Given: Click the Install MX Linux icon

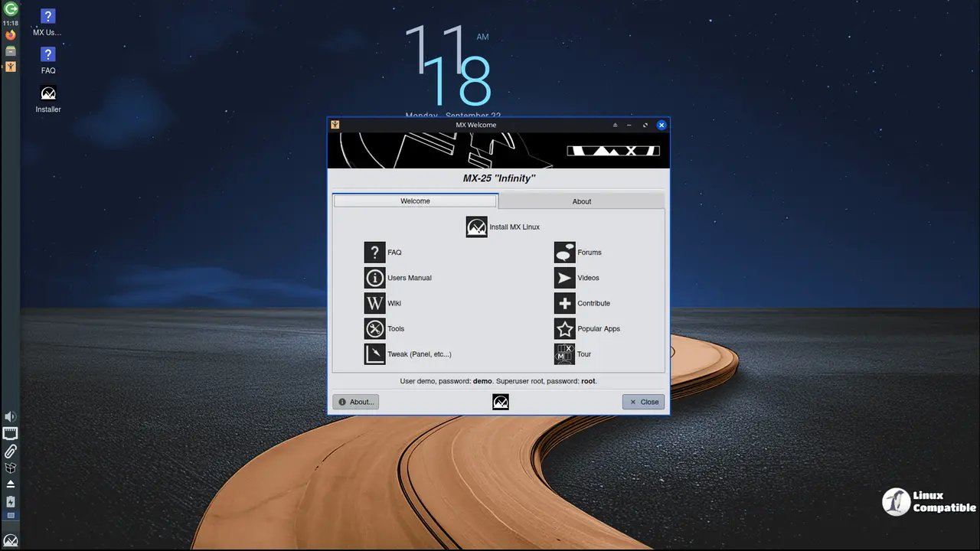Looking at the screenshot, I should (x=476, y=227).
